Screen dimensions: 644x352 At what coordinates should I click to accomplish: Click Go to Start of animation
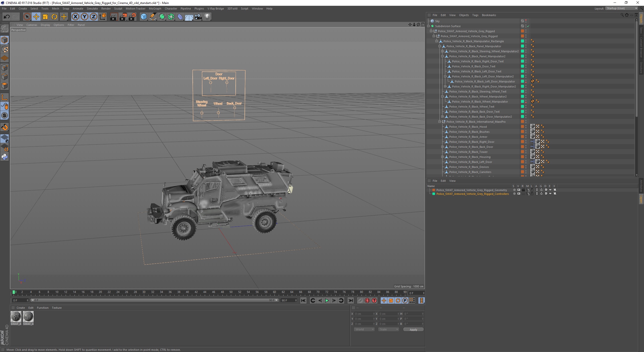[x=303, y=300]
